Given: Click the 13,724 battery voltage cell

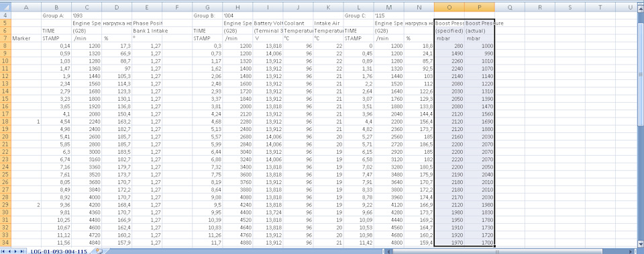Looking at the screenshot, I should click(268, 212).
